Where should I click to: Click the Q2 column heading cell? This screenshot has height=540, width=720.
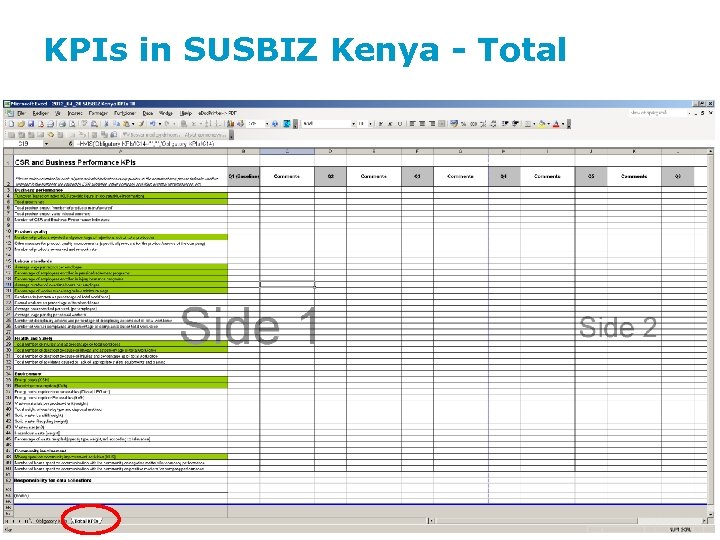pos(331,176)
